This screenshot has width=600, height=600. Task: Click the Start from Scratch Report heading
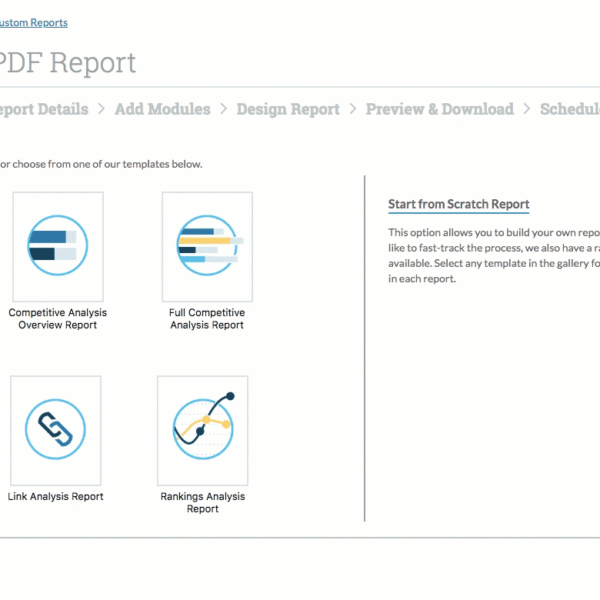coord(458,204)
